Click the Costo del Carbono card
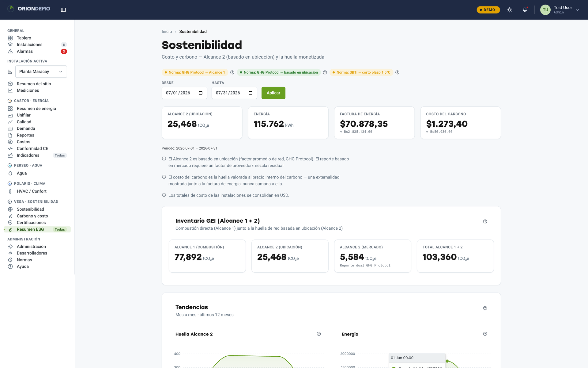This screenshot has width=588, height=368. pos(461,123)
